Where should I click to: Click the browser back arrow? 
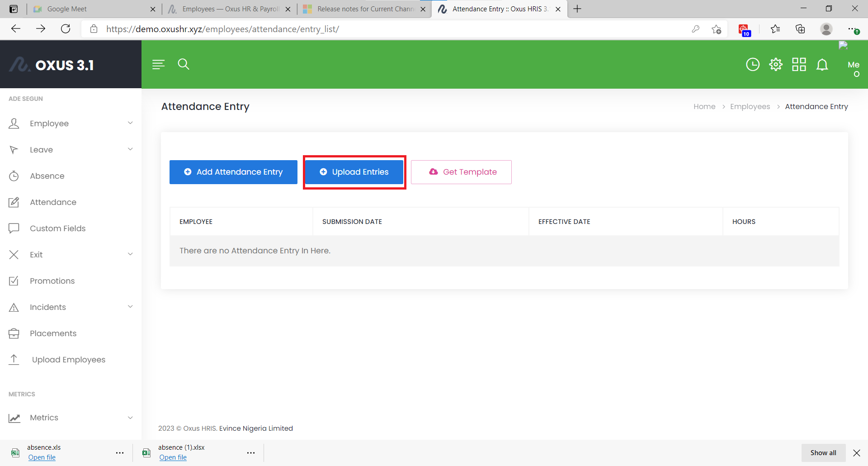(x=16, y=29)
